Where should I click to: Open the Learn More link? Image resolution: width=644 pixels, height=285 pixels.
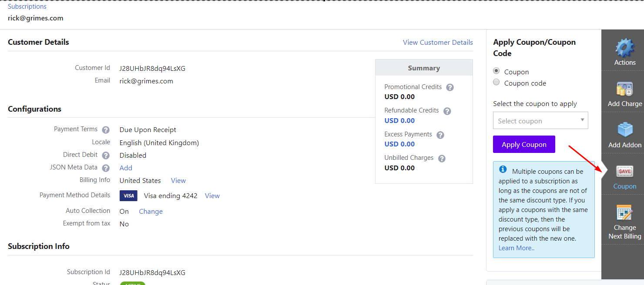[517, 248]
